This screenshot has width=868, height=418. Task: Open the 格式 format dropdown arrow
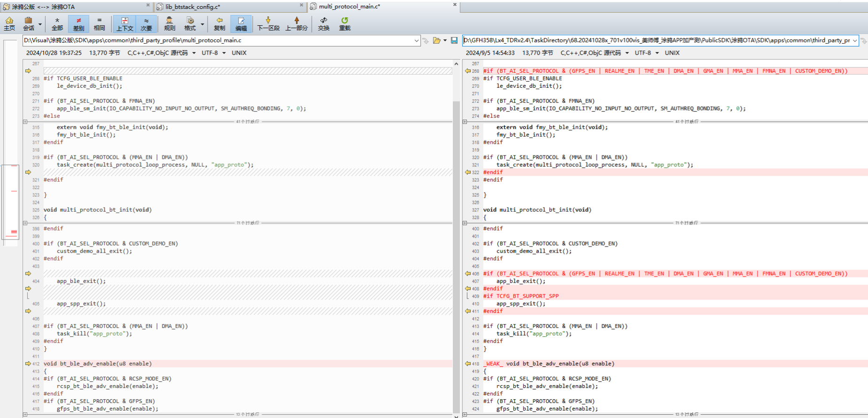pyautogui.click(x=202, y=24)
